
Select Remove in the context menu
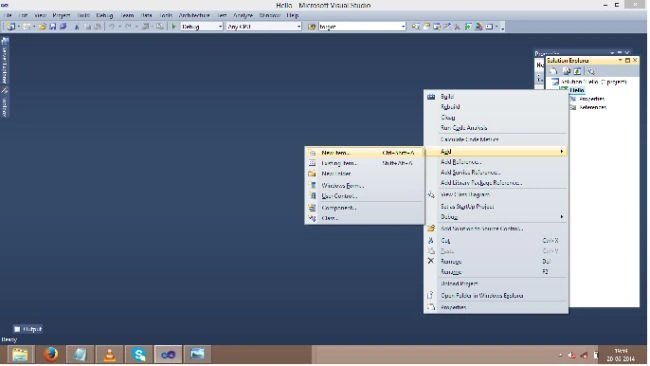[496, 262]
